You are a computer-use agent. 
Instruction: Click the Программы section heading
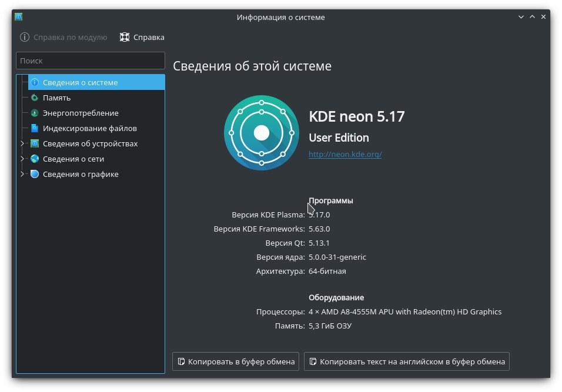pos(331,200)
